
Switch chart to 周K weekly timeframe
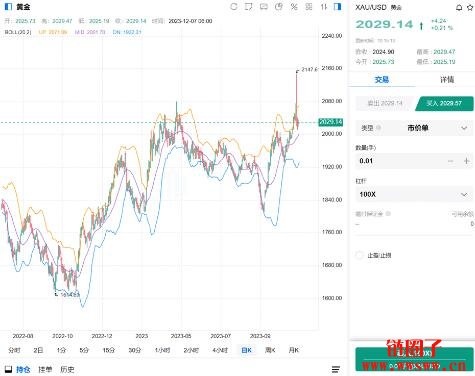point(270,350)
